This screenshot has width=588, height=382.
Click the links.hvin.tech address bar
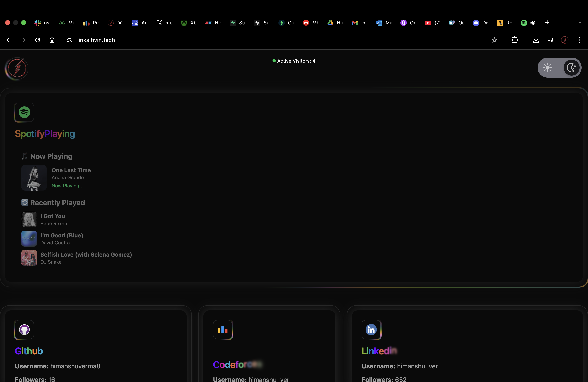coord(96,40)
